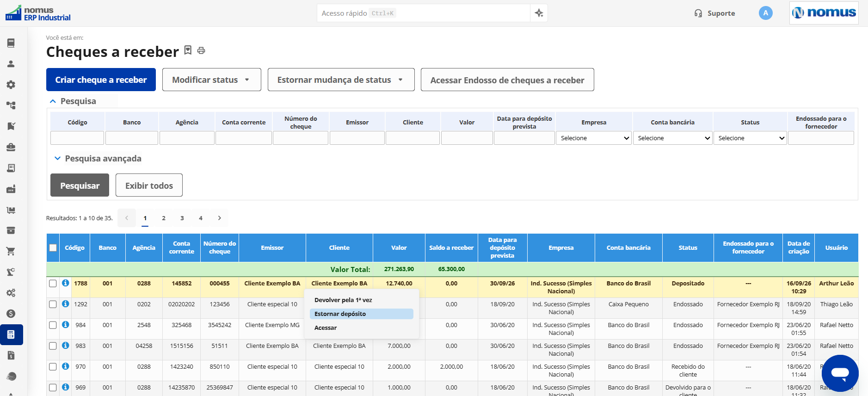Screen dimensions: 868x396
Task: Open the AI sparkle icon in quick access
Action: coord(539,13)
